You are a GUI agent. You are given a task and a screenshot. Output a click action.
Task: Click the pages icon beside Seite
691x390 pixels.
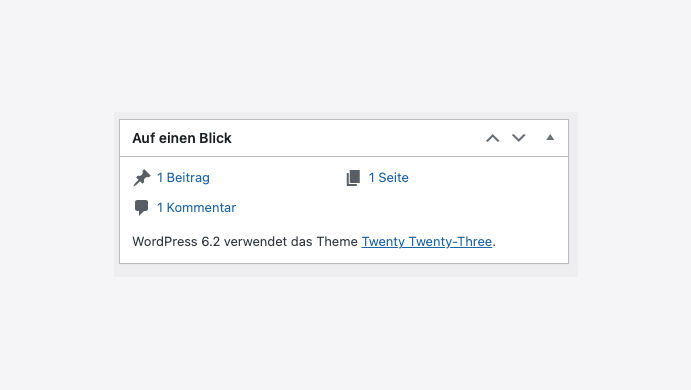353,178
